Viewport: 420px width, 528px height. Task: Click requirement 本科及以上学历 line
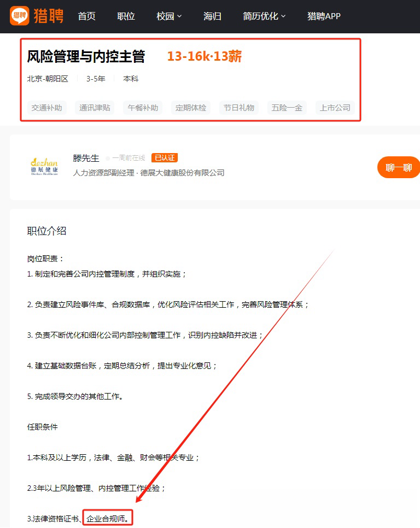tap(113, 457)
